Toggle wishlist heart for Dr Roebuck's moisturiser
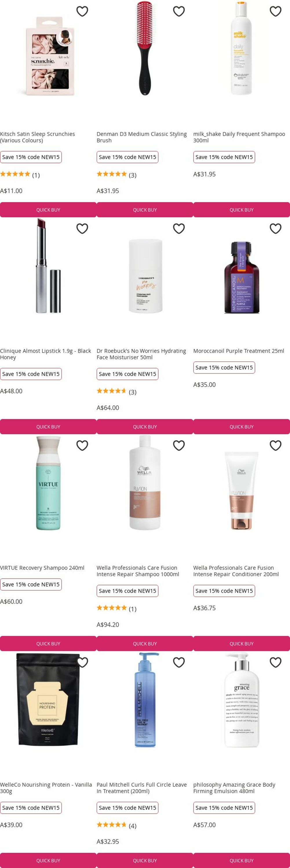290x868 pixels. click(179, 229)
